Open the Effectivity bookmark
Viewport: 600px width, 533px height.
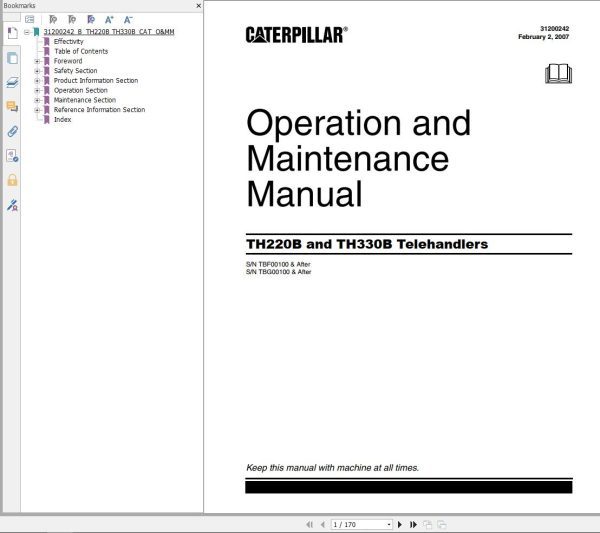click(68, 41)
